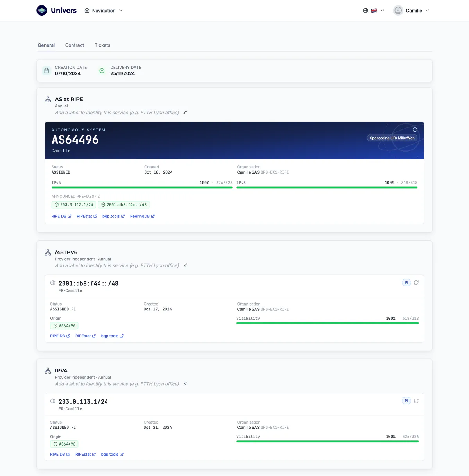Edit the AS at RIPE service label
The height and width of the screenshot is (476, 469).
click(185, 113)
